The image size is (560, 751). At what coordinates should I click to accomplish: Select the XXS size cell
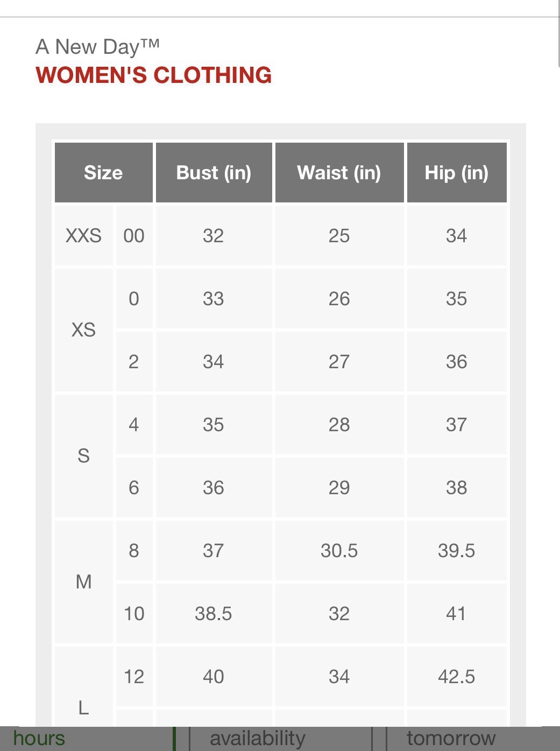83,236
